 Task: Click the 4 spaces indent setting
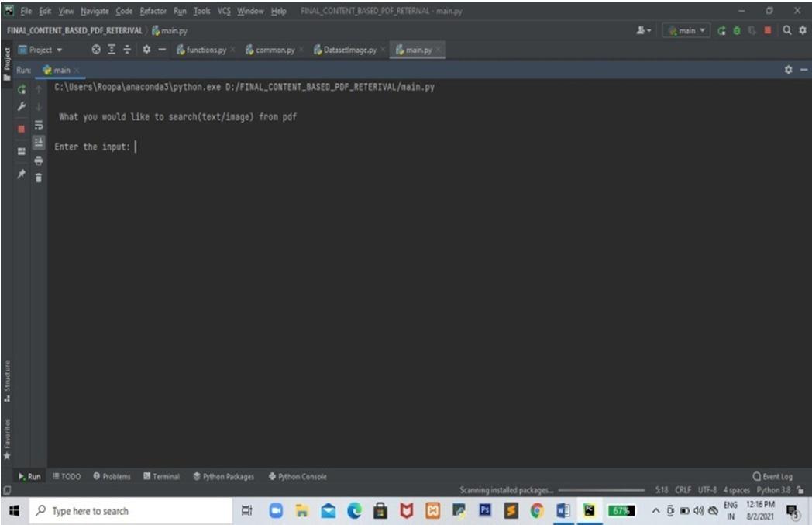pyautogui.click(x=736, y=490)
